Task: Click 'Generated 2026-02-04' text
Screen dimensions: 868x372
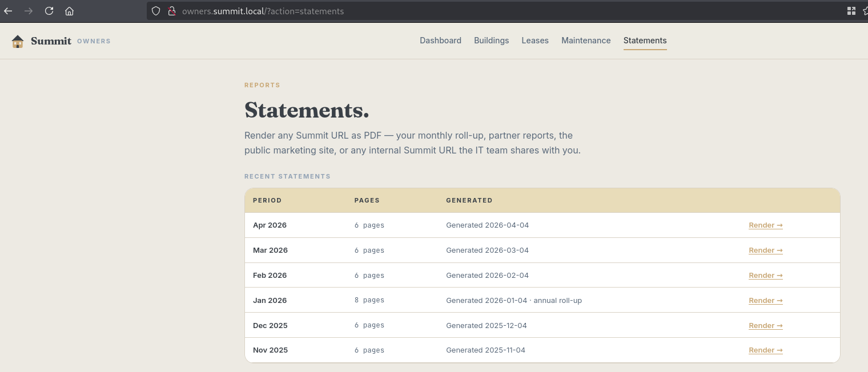Action: point(487,276)
